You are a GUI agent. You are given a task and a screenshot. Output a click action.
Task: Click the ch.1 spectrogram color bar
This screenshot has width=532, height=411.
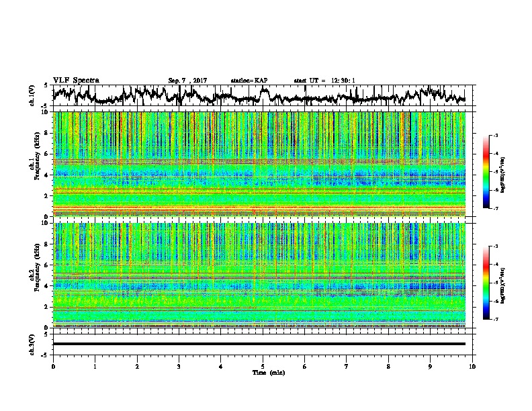click(x=486, y=172)
